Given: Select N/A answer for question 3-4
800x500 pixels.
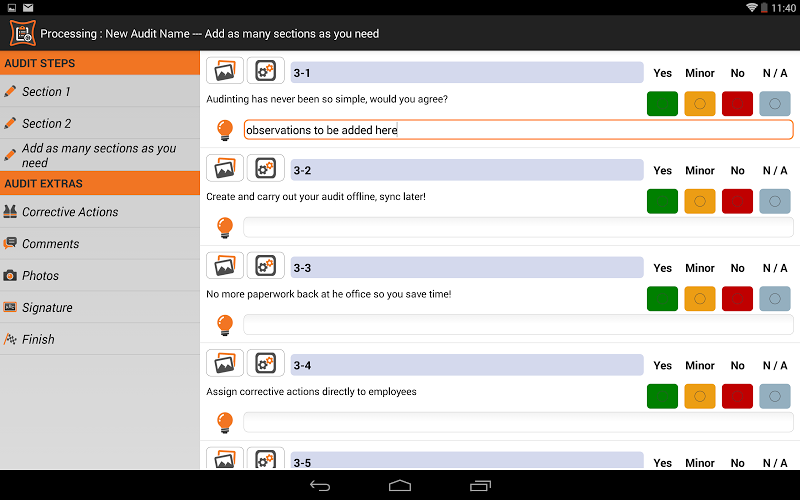Looking at the screenshot, I should coord(774,396).
